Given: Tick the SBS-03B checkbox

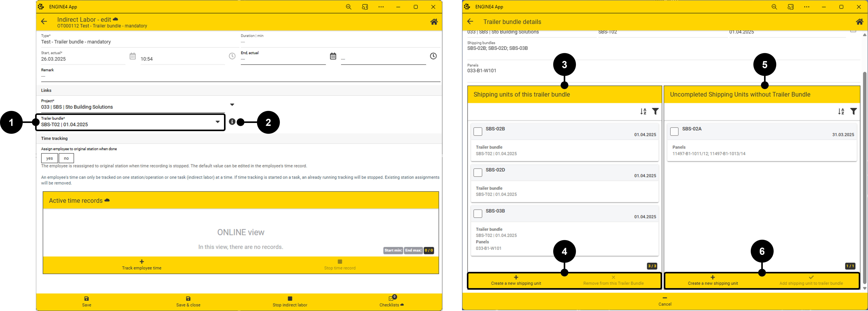Looking at the screenshot, I should click(x=478, y=214).
